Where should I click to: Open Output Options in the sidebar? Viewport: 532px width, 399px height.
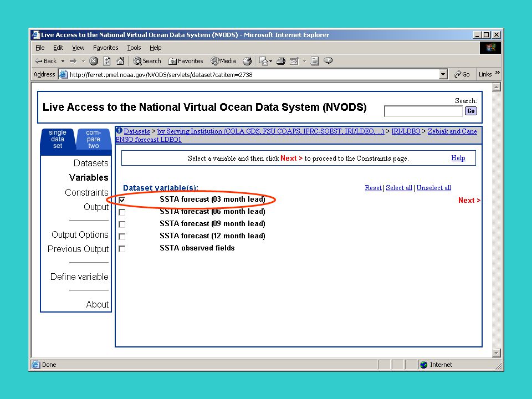click(80, 235)
